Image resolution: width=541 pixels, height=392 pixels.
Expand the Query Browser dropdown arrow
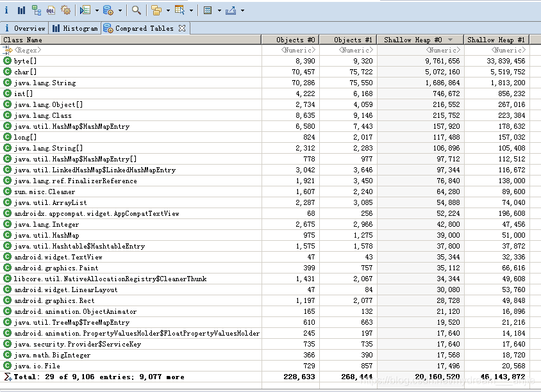pyautogui.click(x=120, y=11)
